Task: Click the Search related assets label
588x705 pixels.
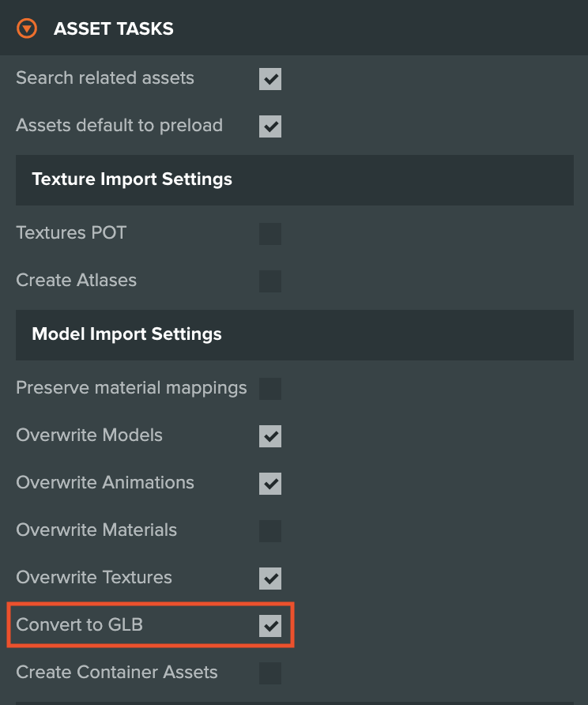Action: (104, 78)
